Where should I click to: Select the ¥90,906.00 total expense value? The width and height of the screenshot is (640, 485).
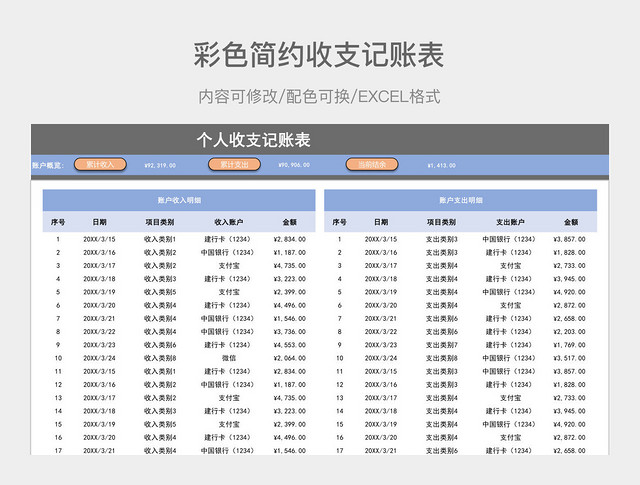[x=294, y=165]
